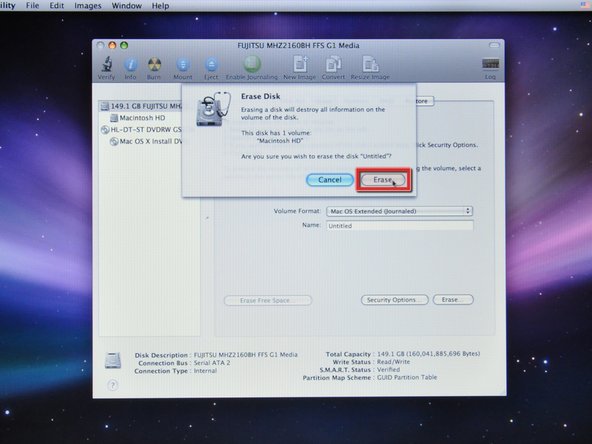The width and height of the screenshot is (592, 444).
Task: Click the Enable Journaling toolbar icon
Action: (x=252, y=68)
